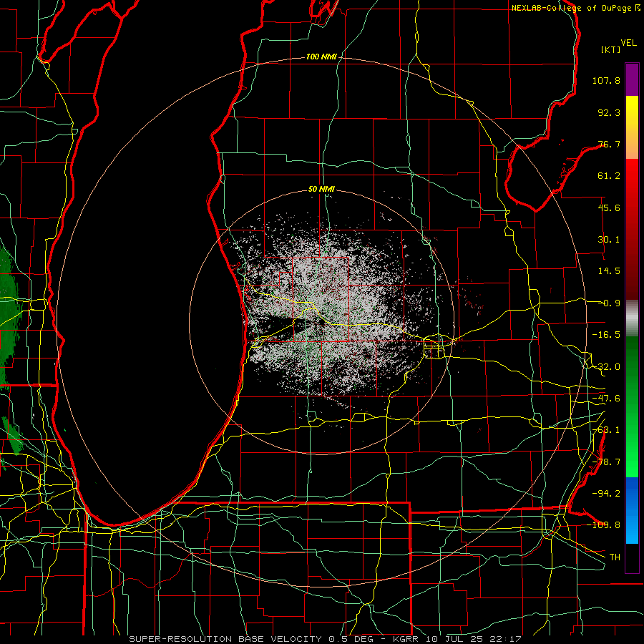Click the -47.6 velocity scale value
Screen dimensions: 644x644
click(606, 399)
